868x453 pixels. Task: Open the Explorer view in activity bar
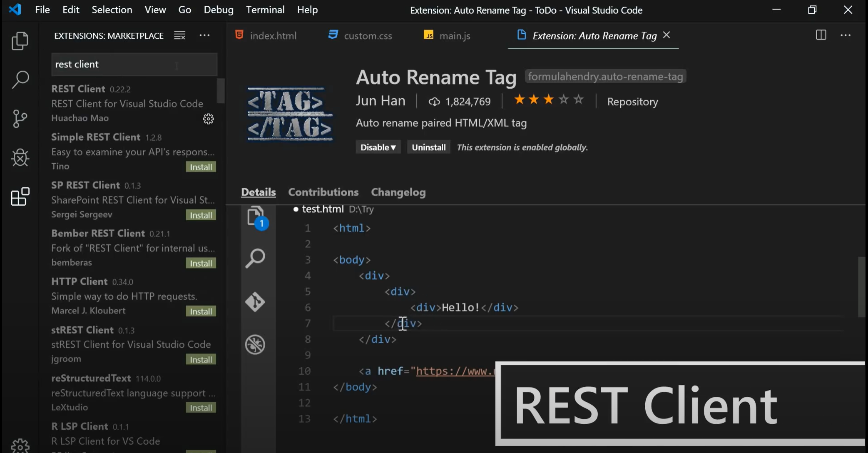point(20,41)
